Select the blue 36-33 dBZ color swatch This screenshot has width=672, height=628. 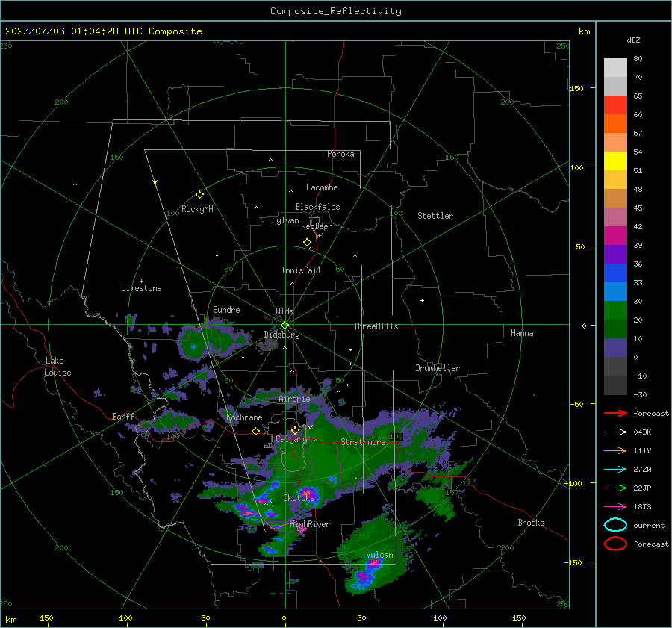pyautogui.click(x=615, y=273)
